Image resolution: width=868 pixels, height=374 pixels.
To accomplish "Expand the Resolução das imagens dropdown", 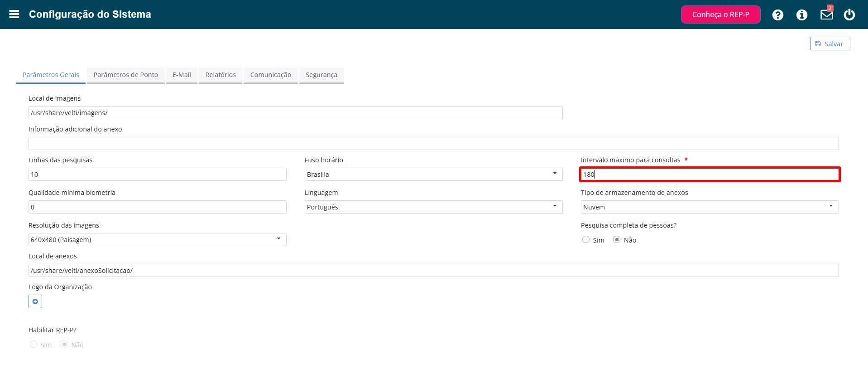I will coord(157,240).
